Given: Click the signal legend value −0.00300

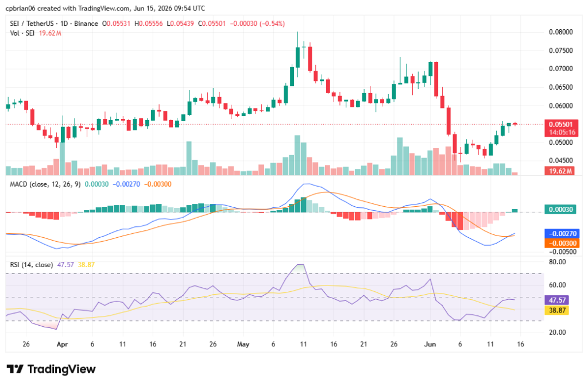Looking at the screenshot, I should pos(158,184).
